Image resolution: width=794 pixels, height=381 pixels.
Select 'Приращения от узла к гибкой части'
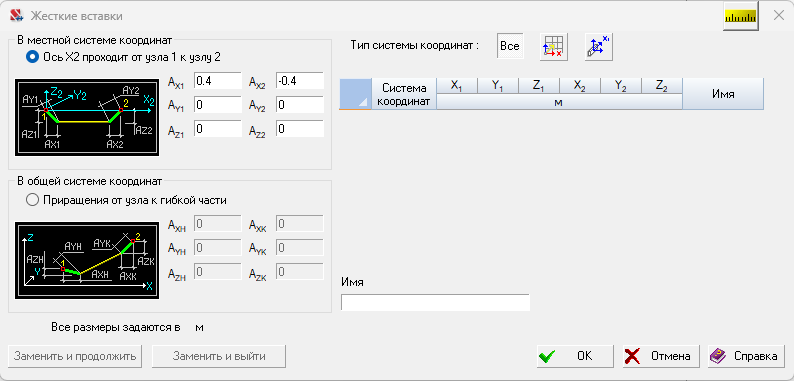[x=126, y=200]
